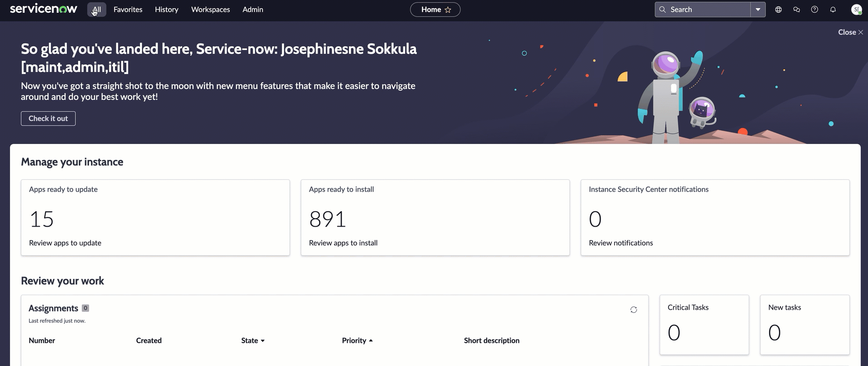
Task: Open the Favorites menu
Action: tap(128, 10)
